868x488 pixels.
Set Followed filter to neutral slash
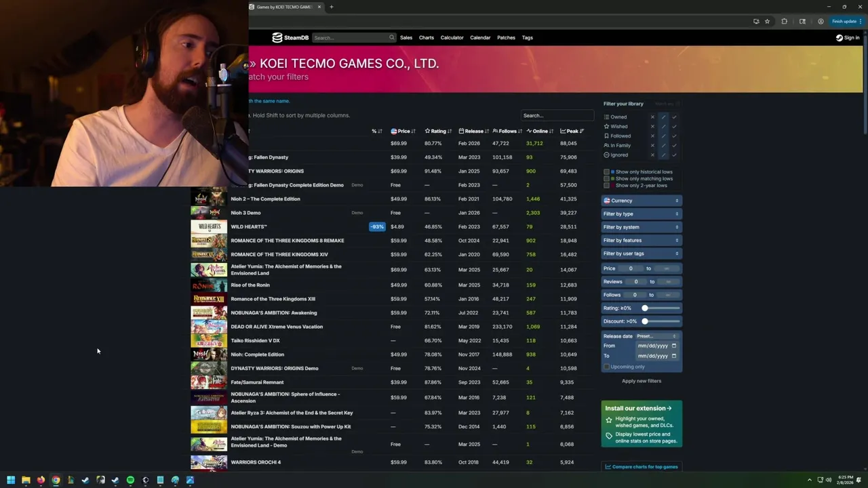click(x=663, y=136)
